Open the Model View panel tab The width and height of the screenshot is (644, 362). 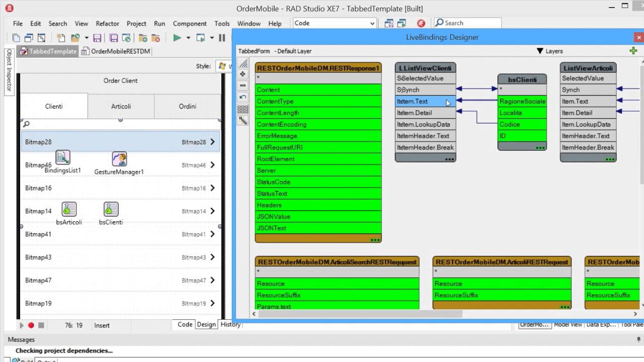[568, 325]
